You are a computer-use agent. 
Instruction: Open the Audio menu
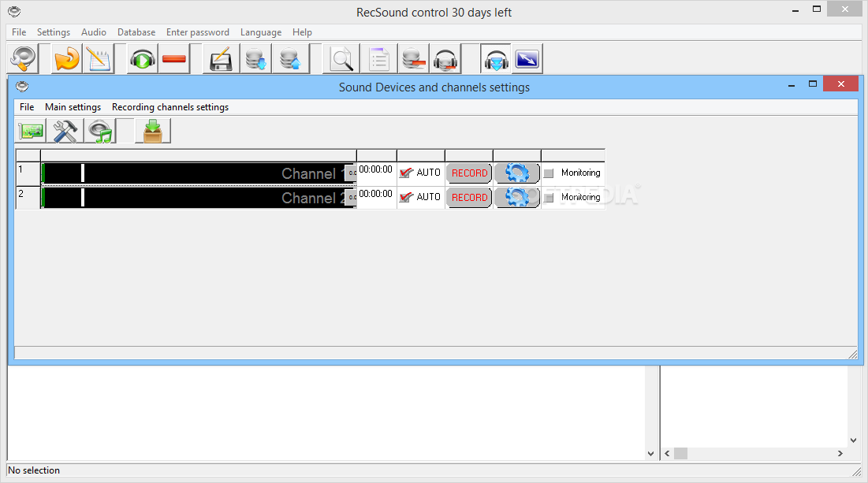[94, 32]
